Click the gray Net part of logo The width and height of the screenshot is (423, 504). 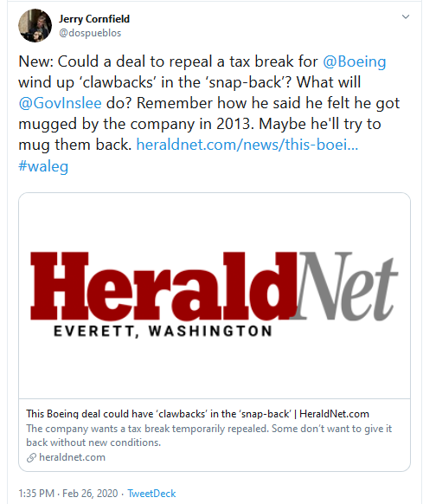click(344, 286)
